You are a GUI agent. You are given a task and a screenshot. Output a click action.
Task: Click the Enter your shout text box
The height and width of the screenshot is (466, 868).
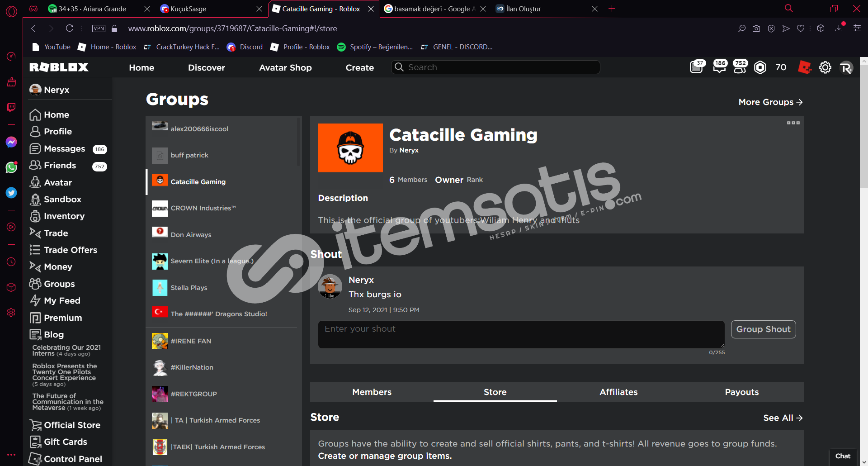click(521, 334)
